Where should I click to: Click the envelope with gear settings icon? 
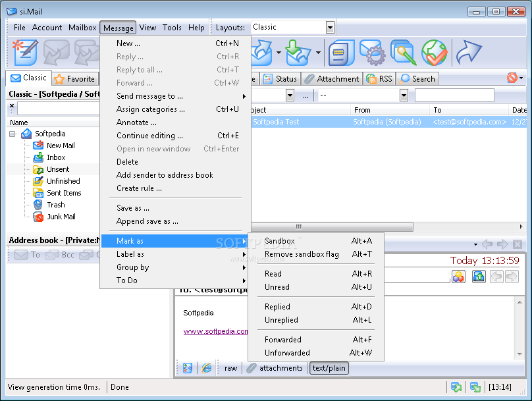(x=372, y=53)
